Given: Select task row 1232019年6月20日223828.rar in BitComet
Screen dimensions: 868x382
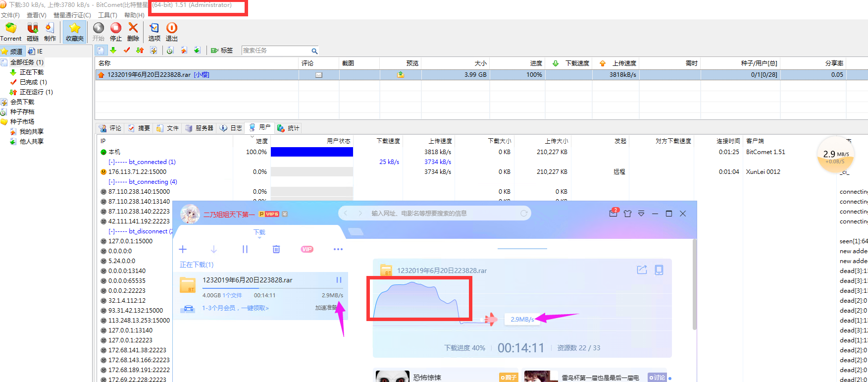Looking at the screenshot, I should (481, 75).
